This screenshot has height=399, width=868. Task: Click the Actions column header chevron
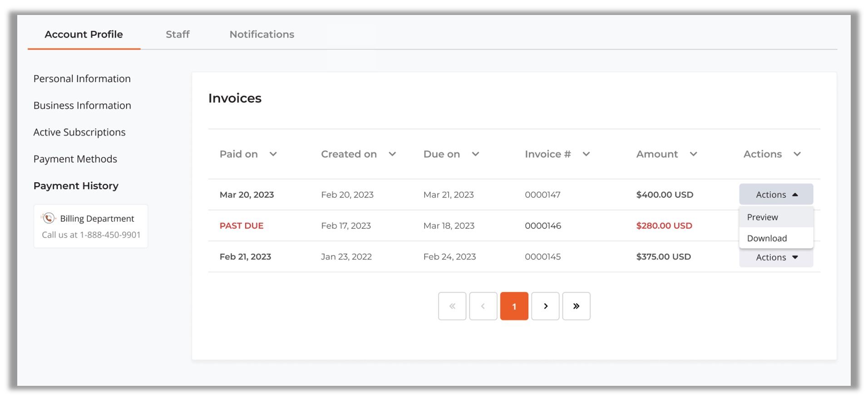point(797,154)
